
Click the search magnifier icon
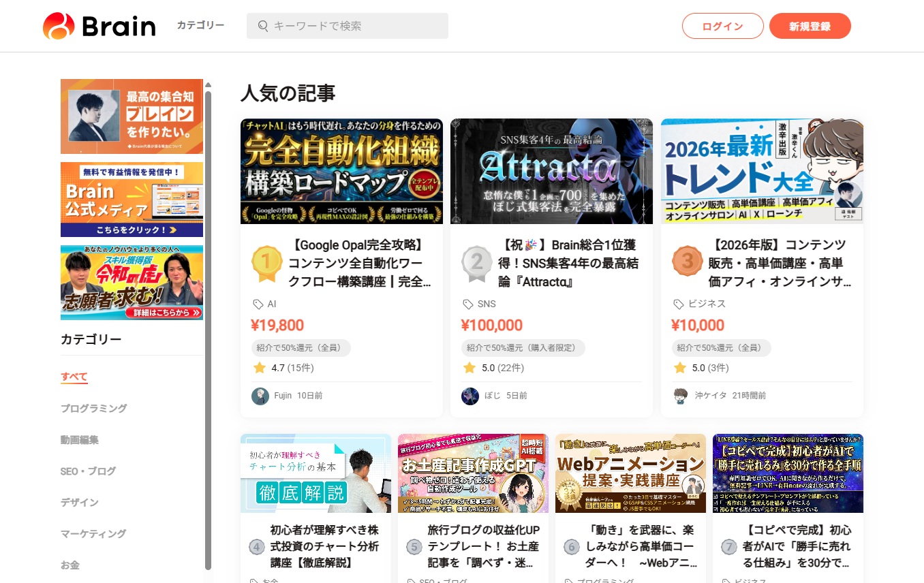point(263,27)
